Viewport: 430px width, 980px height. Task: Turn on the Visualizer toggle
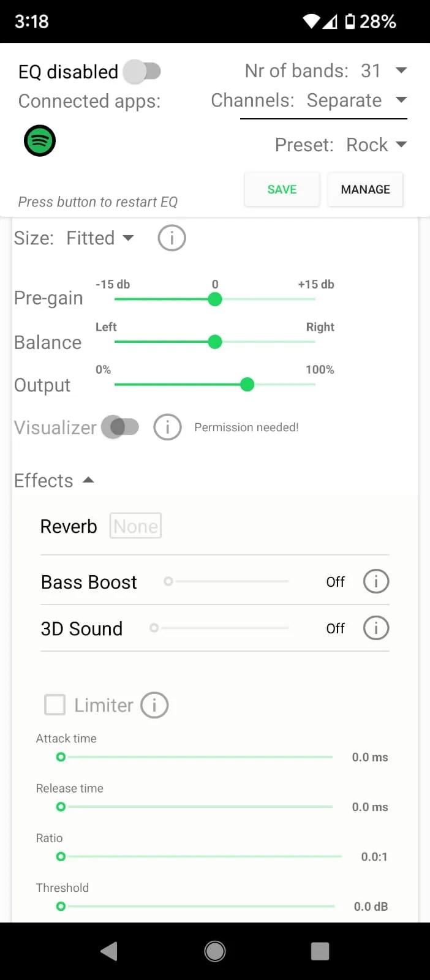(121, 427)
